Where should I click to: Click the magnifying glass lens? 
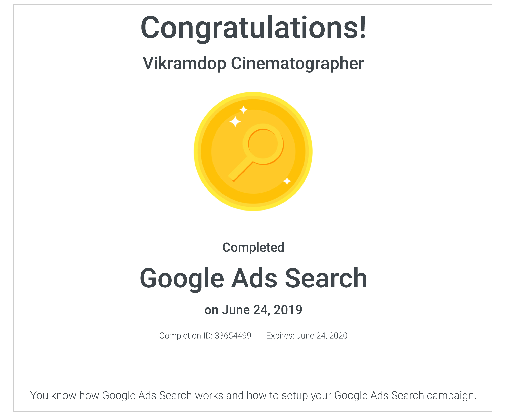coord(263,144)
